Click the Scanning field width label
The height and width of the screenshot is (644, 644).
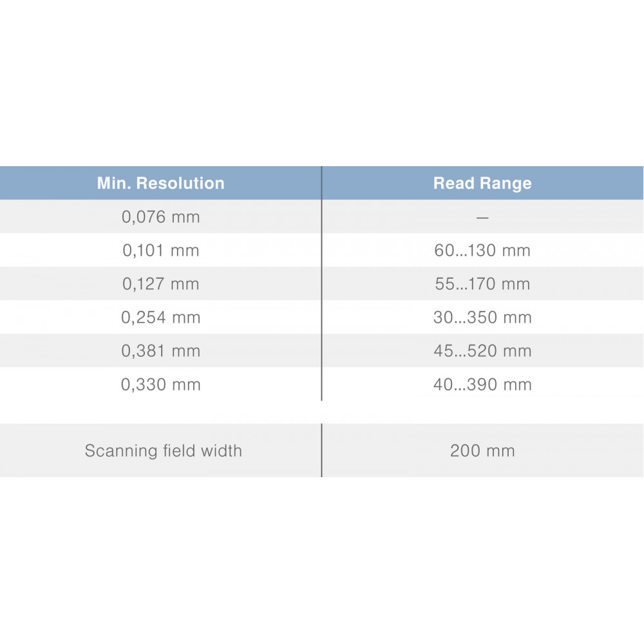pos(164,451)
